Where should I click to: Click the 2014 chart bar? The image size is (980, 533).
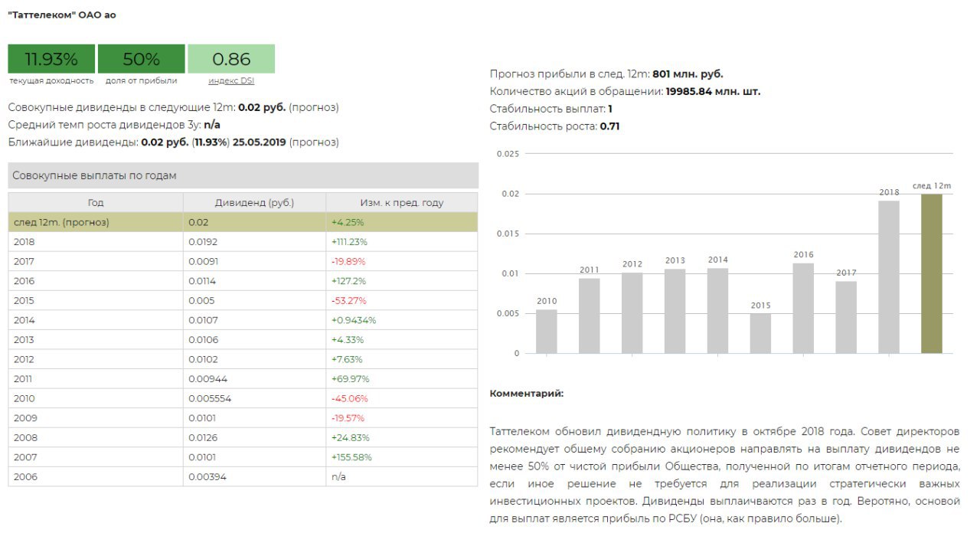click(x=718, y=311)
